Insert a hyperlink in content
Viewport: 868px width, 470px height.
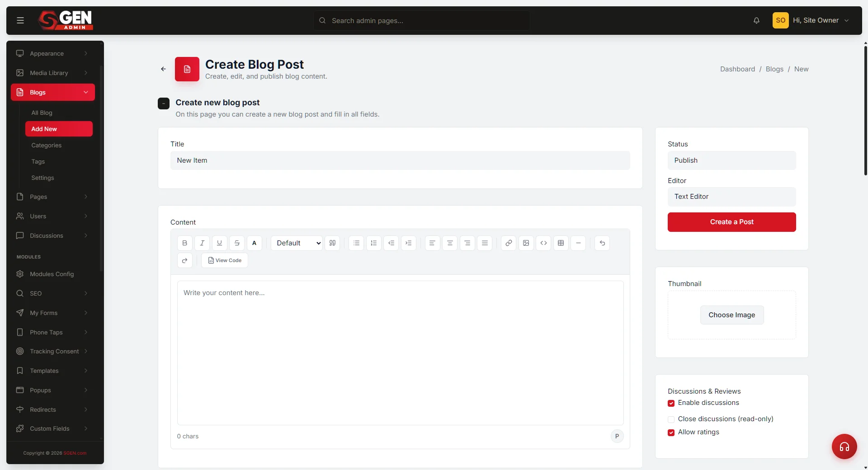509,243
